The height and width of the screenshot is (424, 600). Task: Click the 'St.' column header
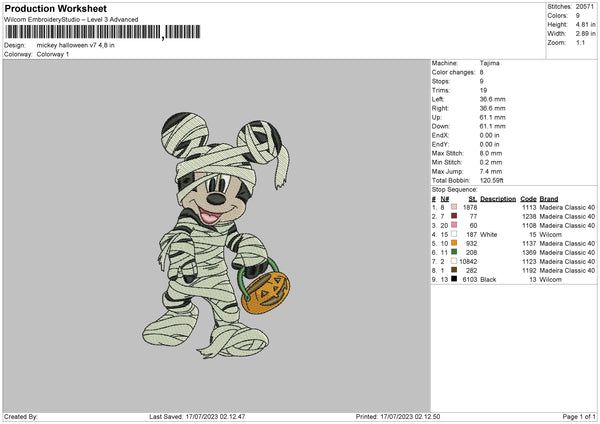pyautogui.click(x=473, y=199)
